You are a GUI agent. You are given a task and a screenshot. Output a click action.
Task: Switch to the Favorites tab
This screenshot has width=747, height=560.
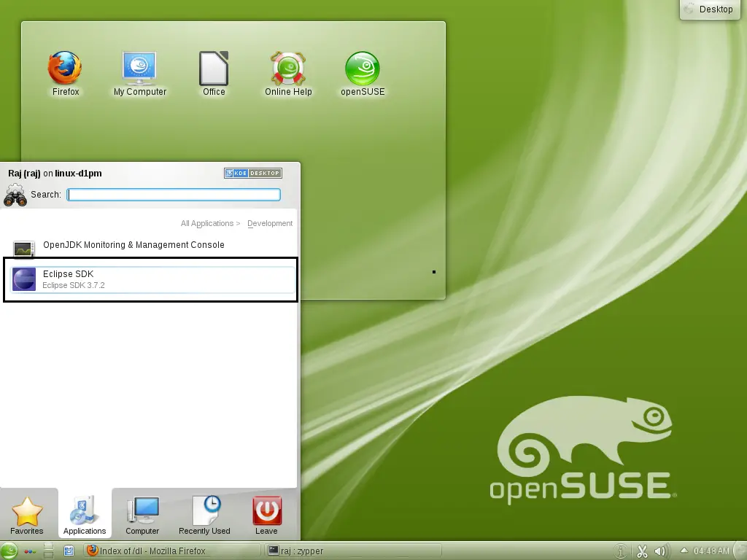[x=27, y=515]
